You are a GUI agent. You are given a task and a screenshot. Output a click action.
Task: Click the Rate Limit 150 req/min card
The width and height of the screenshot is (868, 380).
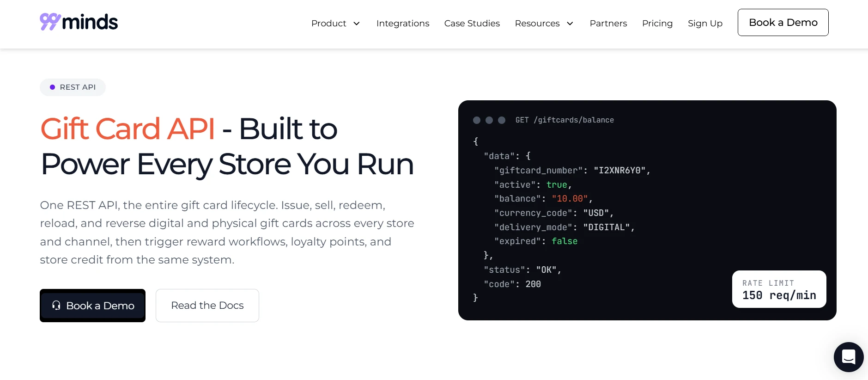click(x=779, y=289)
